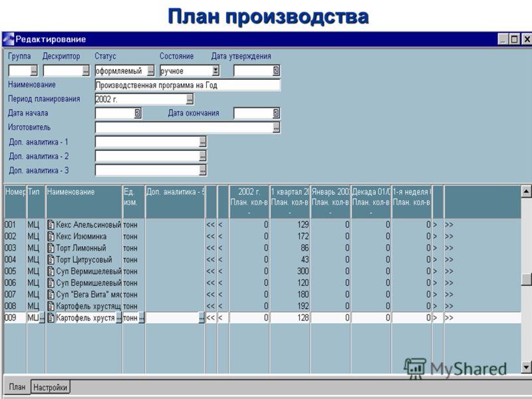Click the Наименование column header in table
This screenshot has width=532, height=399.
84,201
